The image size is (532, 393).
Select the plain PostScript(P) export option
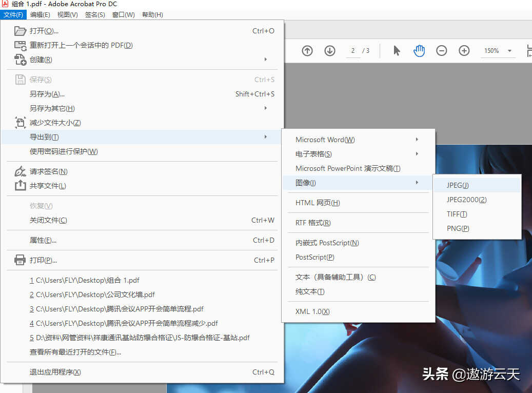pos(358,257)
